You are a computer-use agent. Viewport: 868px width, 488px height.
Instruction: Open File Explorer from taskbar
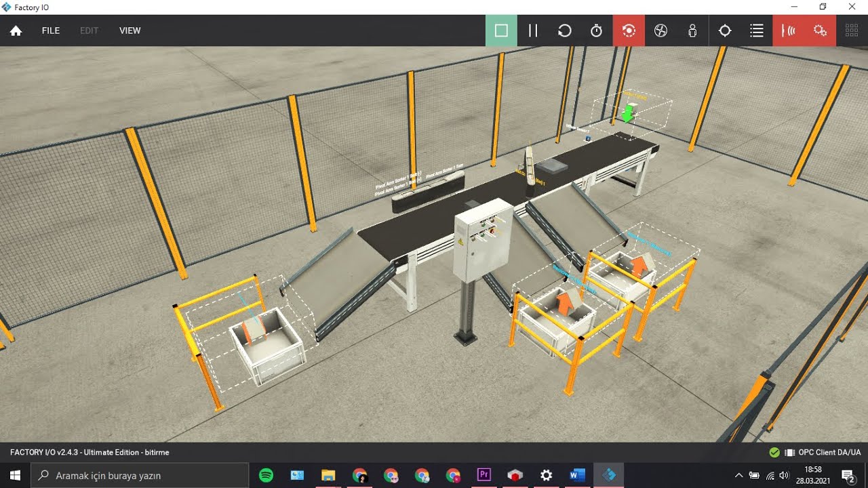[x=328, y=475]
